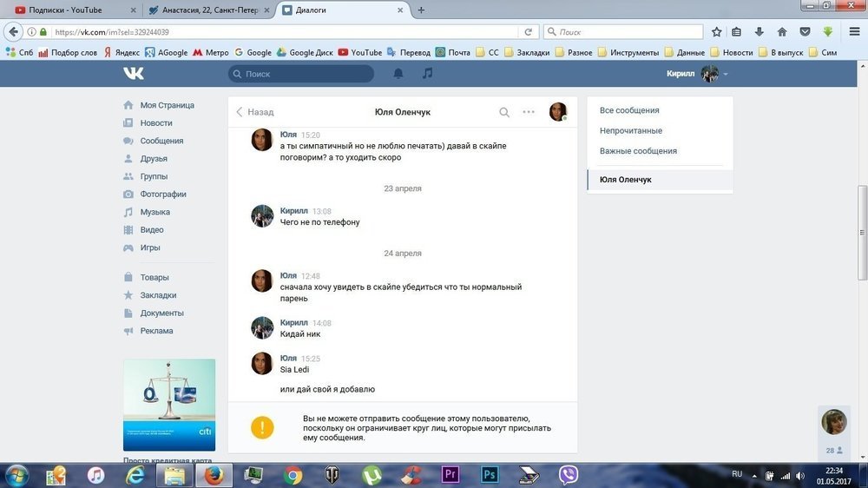The width and height of the screenshot is (868, 488).
Task: Open a new browser tab
Action: [421, 10]
